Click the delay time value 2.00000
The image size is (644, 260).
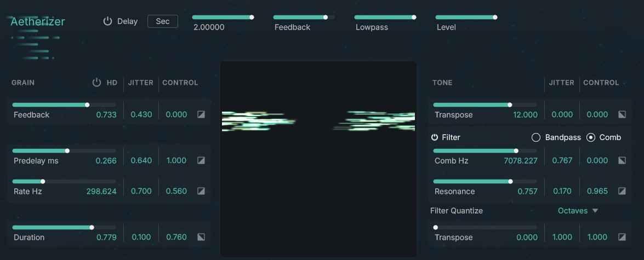(x=209, y=27)
